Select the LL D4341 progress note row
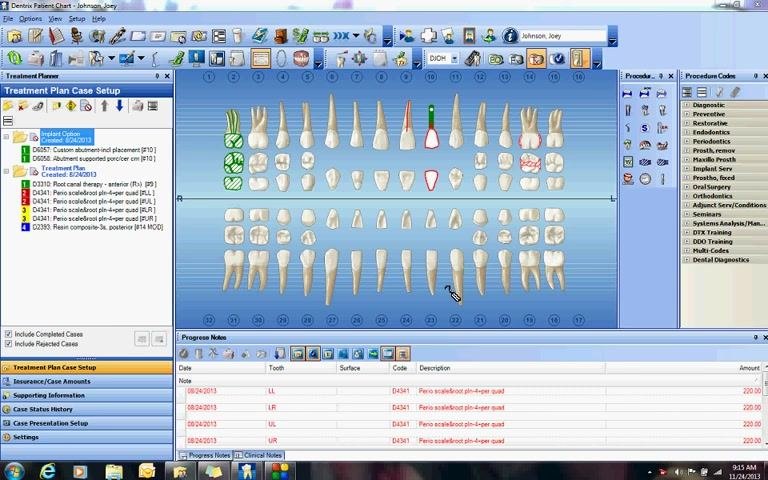The width and height of the screenshot is (768, 480). 471,391
